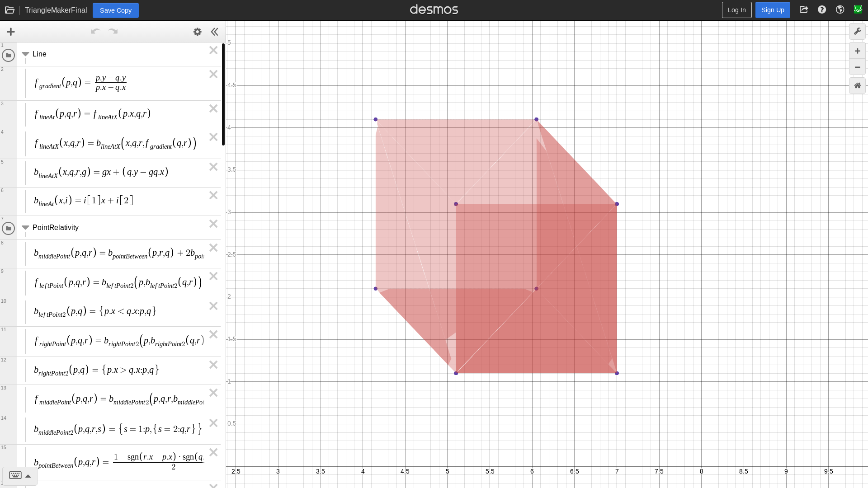Zoom in on the graph
This screenshot has height=488, width=868.
click(x=857, y=51)
